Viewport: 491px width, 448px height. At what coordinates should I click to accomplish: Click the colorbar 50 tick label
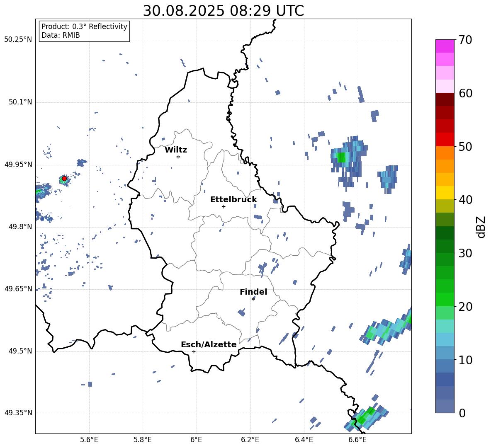(x=465, y=147)
